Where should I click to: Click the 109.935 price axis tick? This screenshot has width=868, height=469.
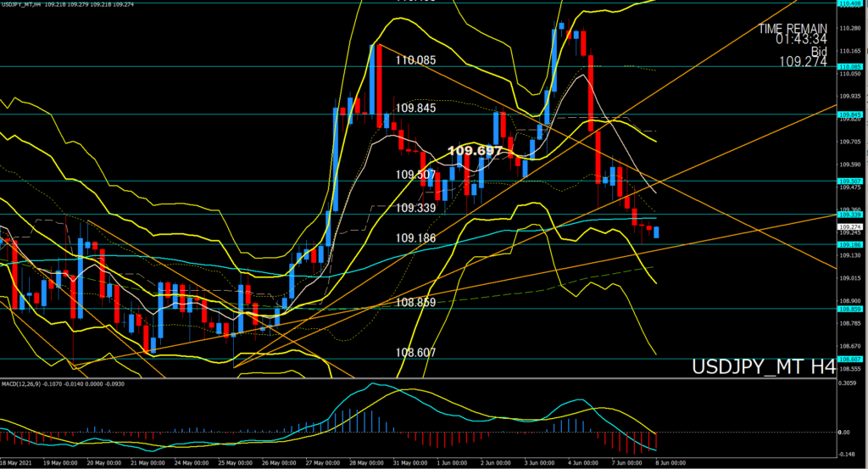coord(849,97)
